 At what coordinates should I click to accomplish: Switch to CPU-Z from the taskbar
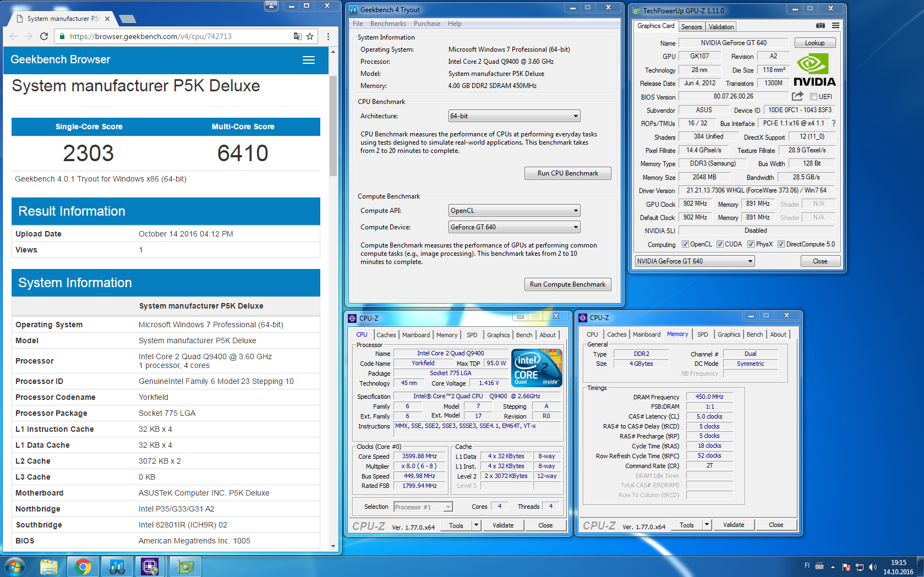(150, 567)
